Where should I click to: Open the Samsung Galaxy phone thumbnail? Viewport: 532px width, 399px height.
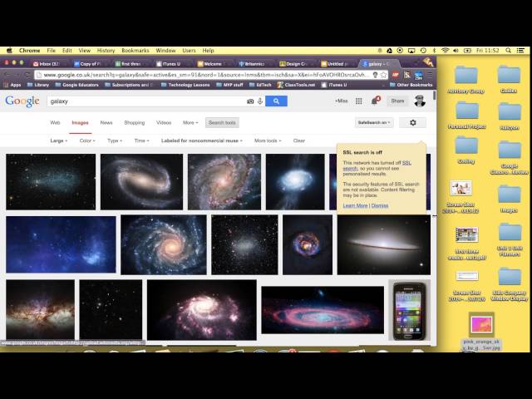[409, 310]
